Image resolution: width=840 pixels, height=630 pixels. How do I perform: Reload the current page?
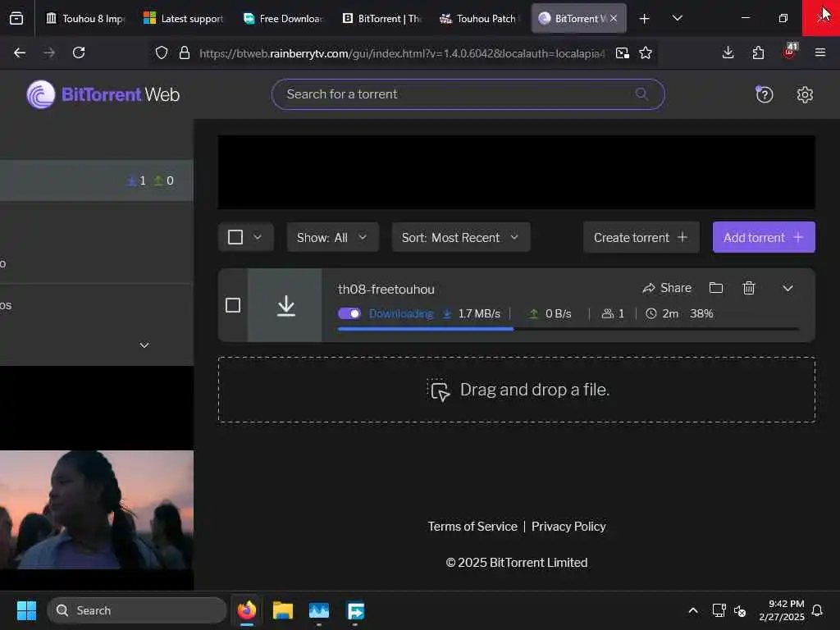(79, 52)
